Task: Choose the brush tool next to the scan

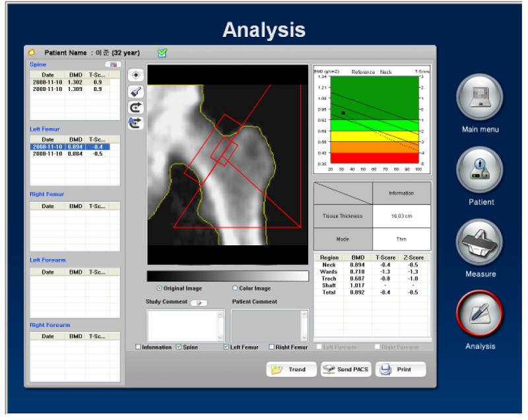Action: tap(135, 92)
